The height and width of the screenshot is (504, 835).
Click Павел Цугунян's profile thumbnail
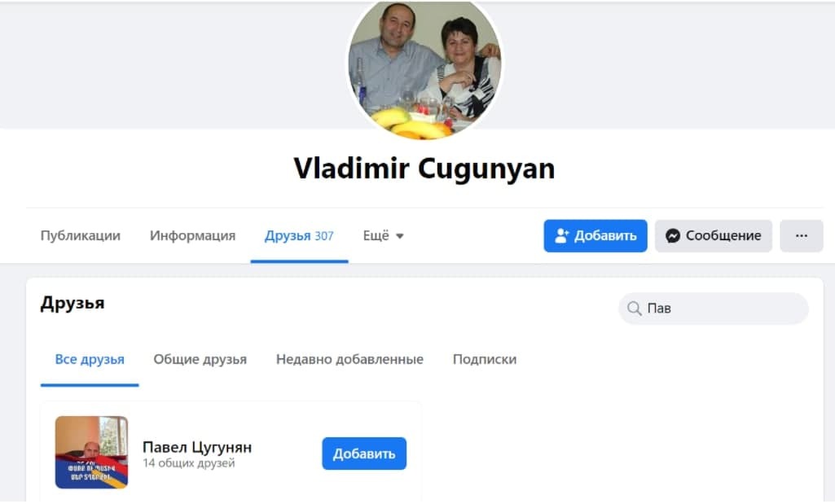pos(91,453)
